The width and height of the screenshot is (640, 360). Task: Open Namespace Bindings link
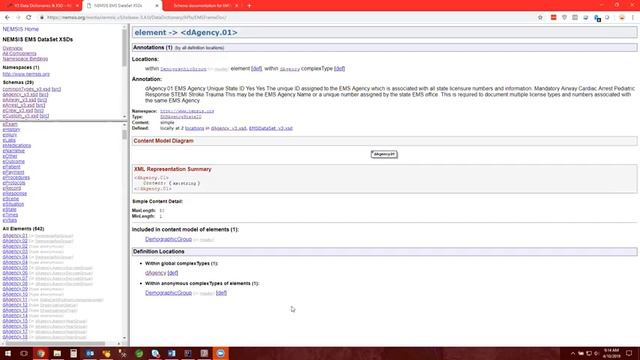point(25,59)
